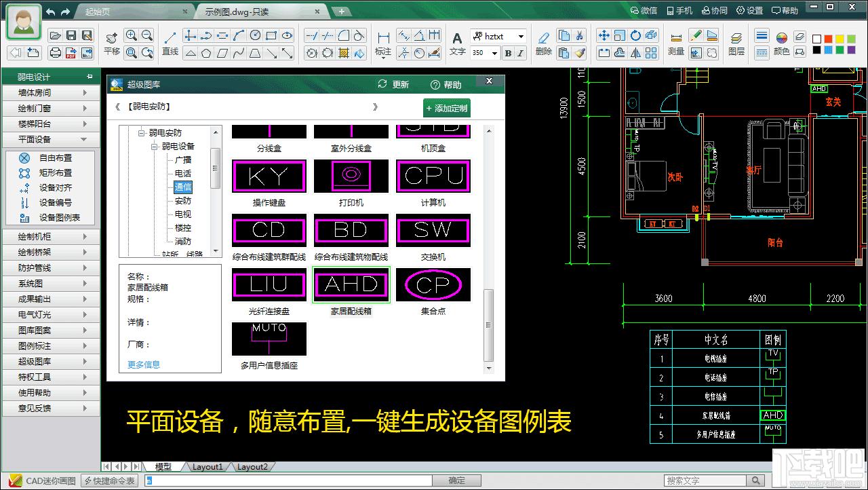This screenshot has width=868, height=490.
Task: Click the 微信 link in title bar
Action: click(x=644, y=11)
